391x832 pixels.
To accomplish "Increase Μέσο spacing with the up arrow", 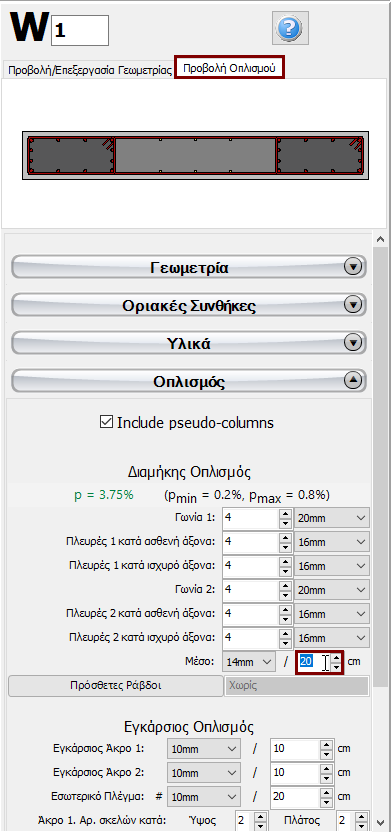I will tap(336, 658).
